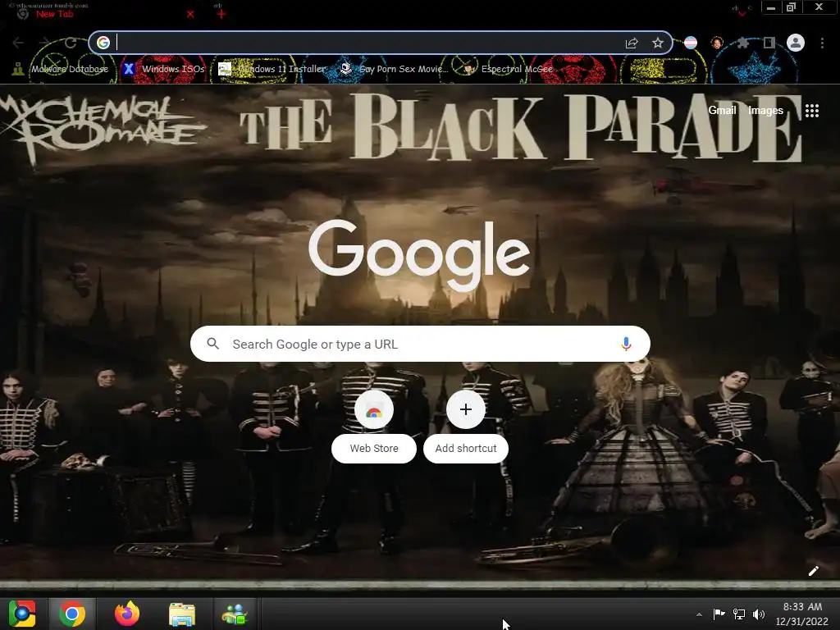Screen dimensions: 840x630
Task: Click the Web Store label
Action: click(x=374, y=449)
